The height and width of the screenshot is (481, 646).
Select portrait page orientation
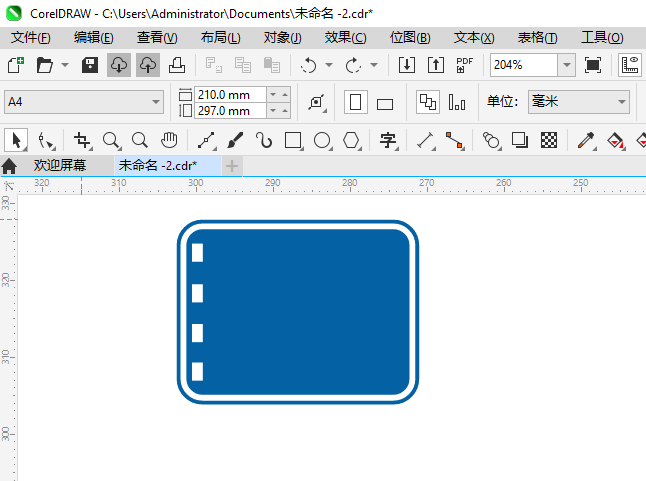pos(356,102)
